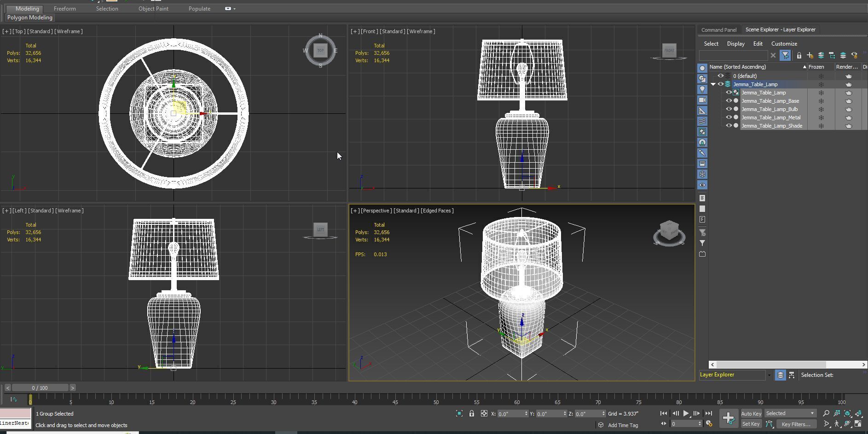Collapse the Jemma_Table_Lamp layer tree
Screen dimensions: 868x434
pos(713,84)
